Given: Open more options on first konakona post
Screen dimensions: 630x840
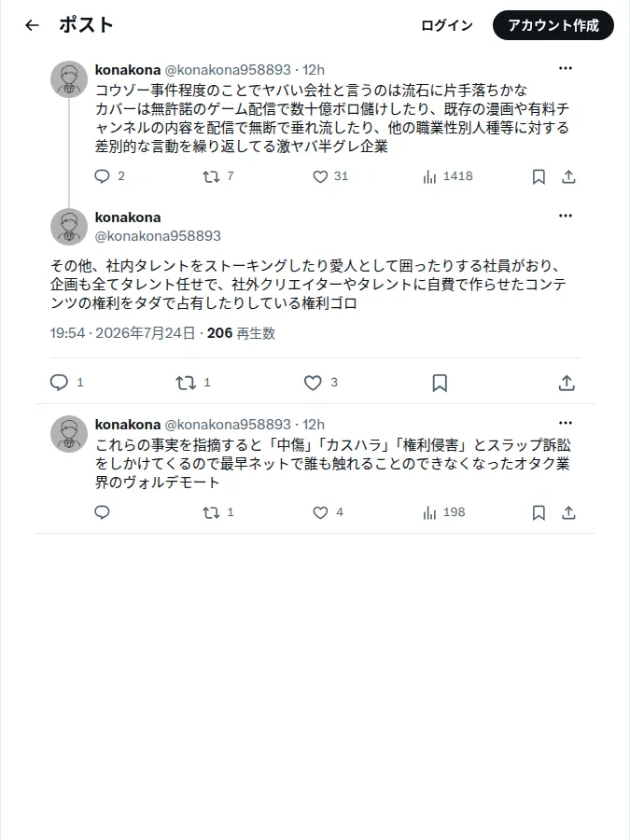Looking at the screenshot, I should pos(566,68).
